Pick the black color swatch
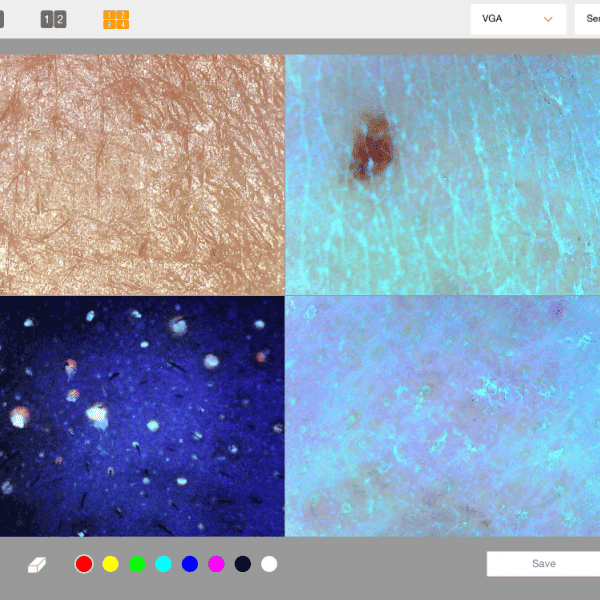This screenshot has height=600, width=600. pyautogui.click(x=243, y=564)
